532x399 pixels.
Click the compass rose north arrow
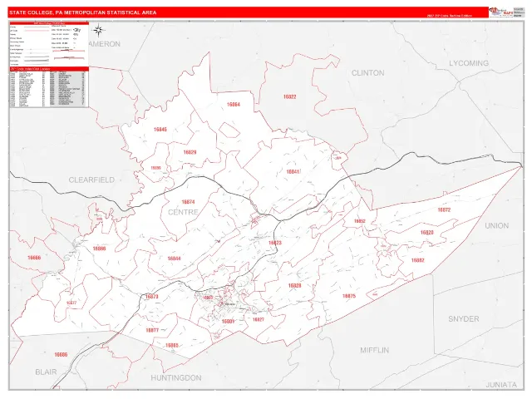tap(98, 30)
